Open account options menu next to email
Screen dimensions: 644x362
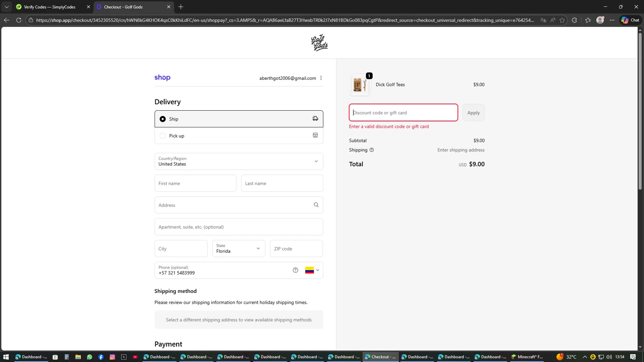[x=321, y=78]
